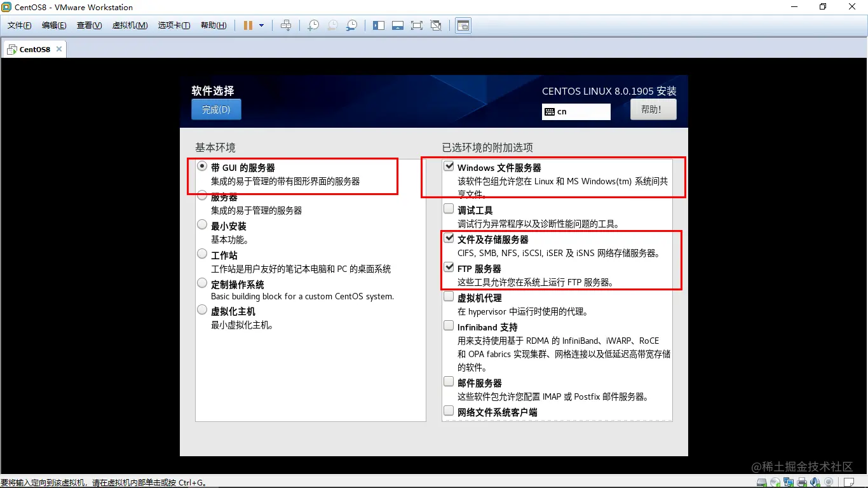Click the message log status icon
This screenshot has height=488, width=868.
click(x=848, y=482)
